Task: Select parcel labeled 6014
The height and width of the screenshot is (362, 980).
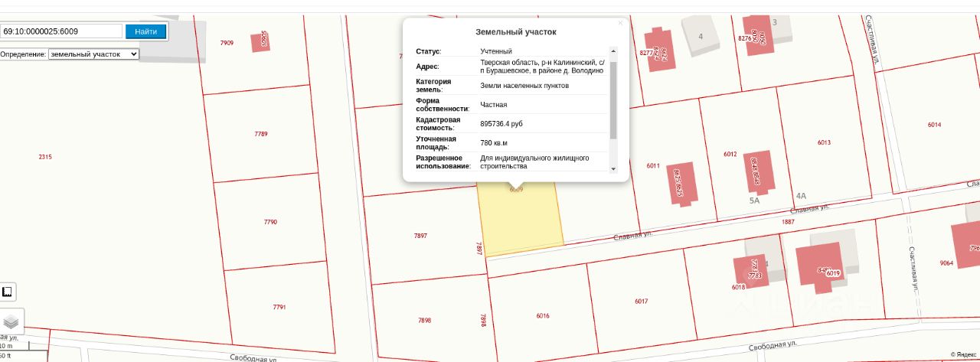Action: click(x=934, y=124)
